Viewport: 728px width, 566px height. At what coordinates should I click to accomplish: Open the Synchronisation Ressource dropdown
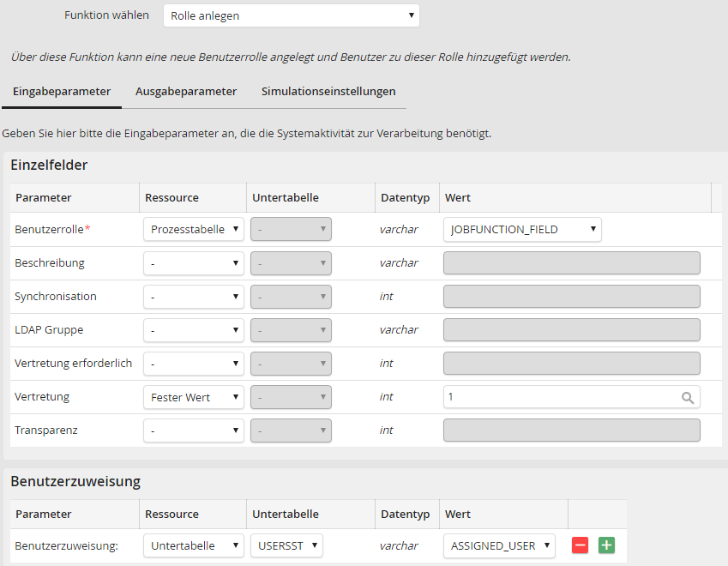tap(193, 297)
